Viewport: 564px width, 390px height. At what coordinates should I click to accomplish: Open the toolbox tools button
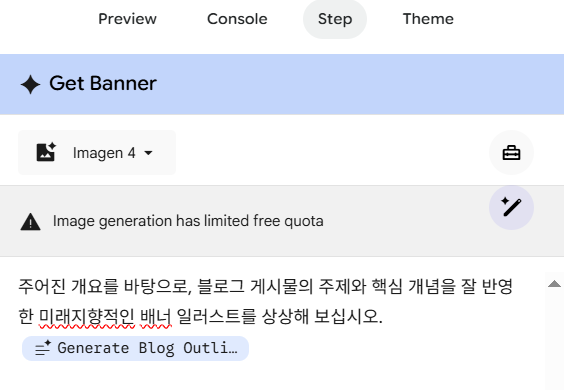click(511, 153)
